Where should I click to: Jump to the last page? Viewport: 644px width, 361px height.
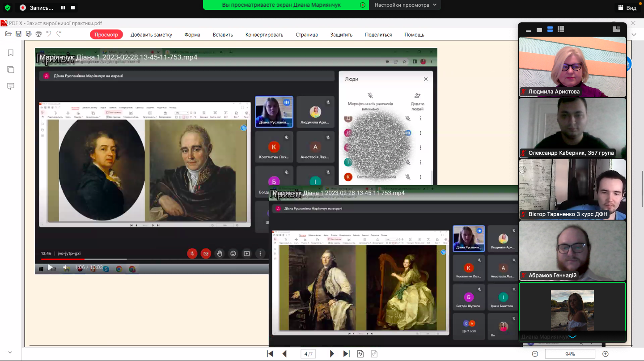point(346,354)
